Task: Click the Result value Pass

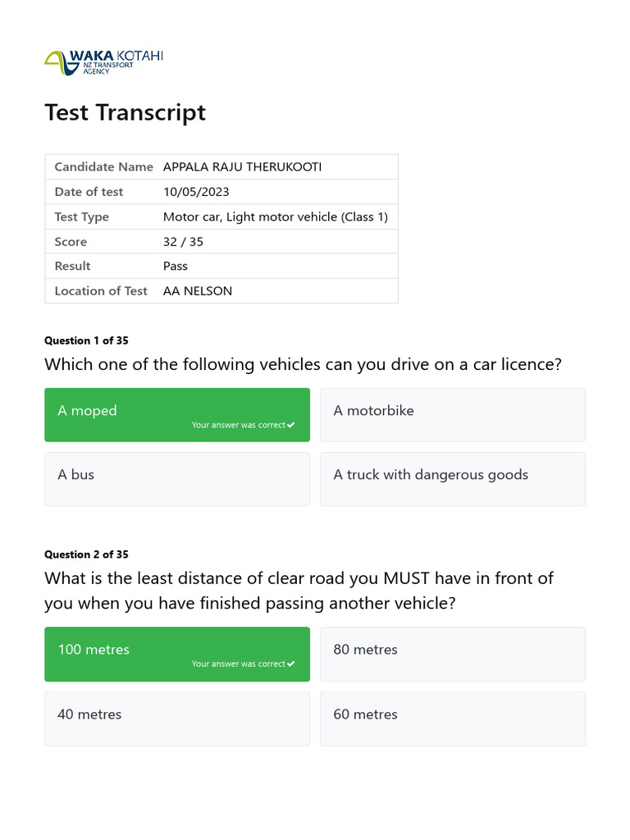Action: [x=176, y=266]
